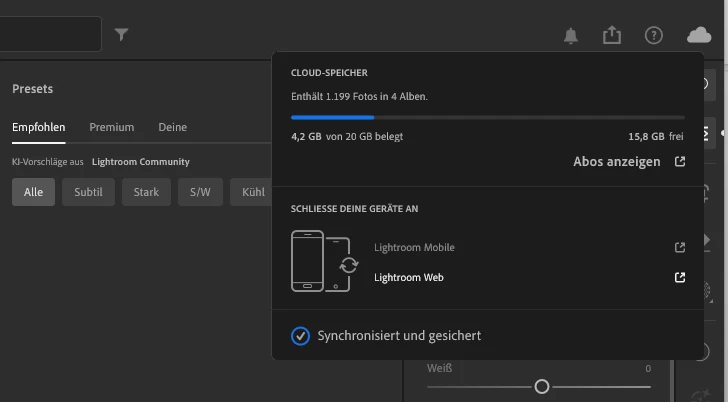Image resolution: width=728 pixels, height=402 pixels.
Task: Click 'SCHLIESSE DEINE GERÄTE AN' heading
Action: 354,209
